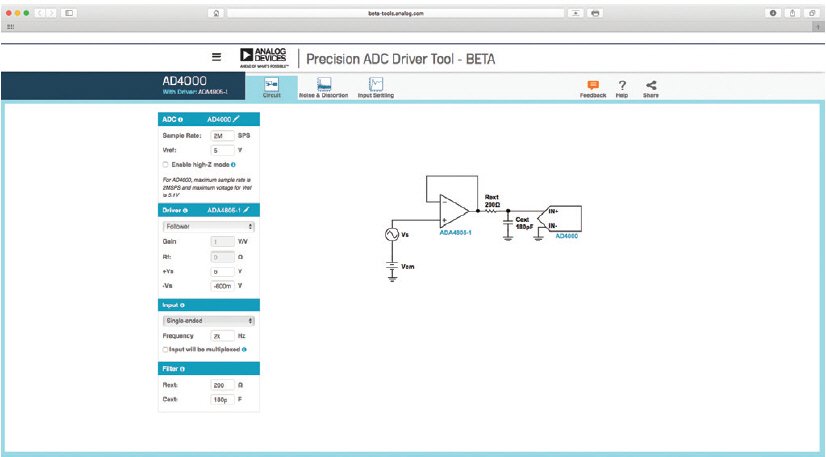The width and height of the screenshot is (826, 457).
Task: Click the Feedback speech bubble icon
Action: click(593, 86)
